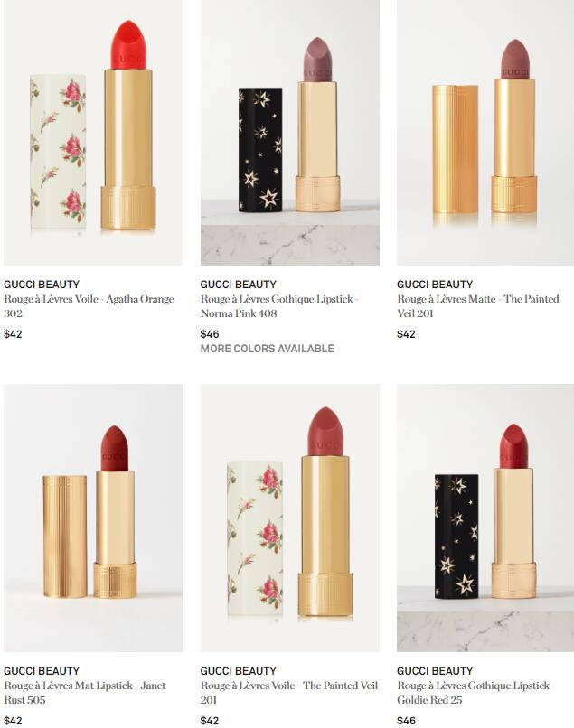Click Gucci Beauty brand above Agatha Orange
The width and height of the screenshot is (574, 728).
tap(42, 285)
